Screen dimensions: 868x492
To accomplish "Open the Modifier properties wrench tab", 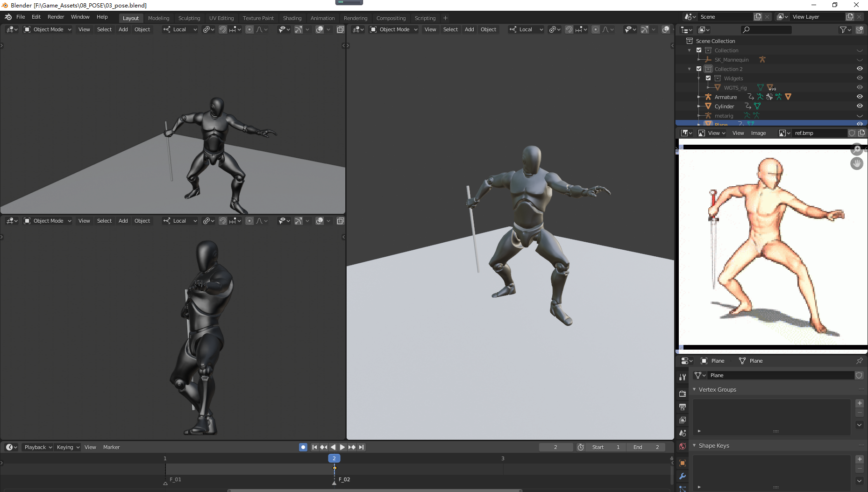I will [x=683, y=476].
